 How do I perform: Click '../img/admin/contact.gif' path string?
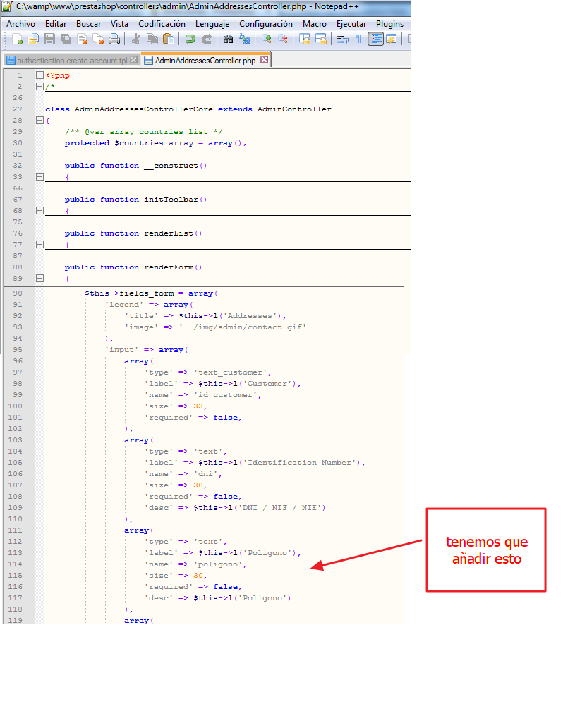click(243, 327)
